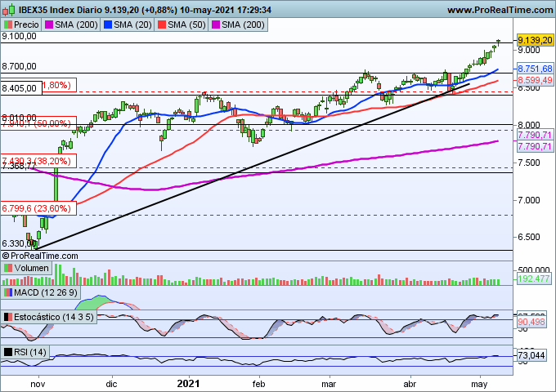Viewport: 556px width, 392px height.
Task: Click the Estocástico (14 3 5) label
Action: click(54, 317)
